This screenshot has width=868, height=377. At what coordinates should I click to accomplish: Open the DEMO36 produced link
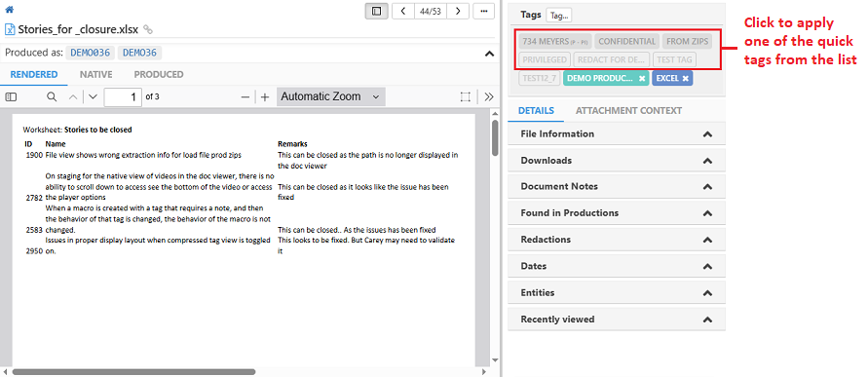click(139, 53)
